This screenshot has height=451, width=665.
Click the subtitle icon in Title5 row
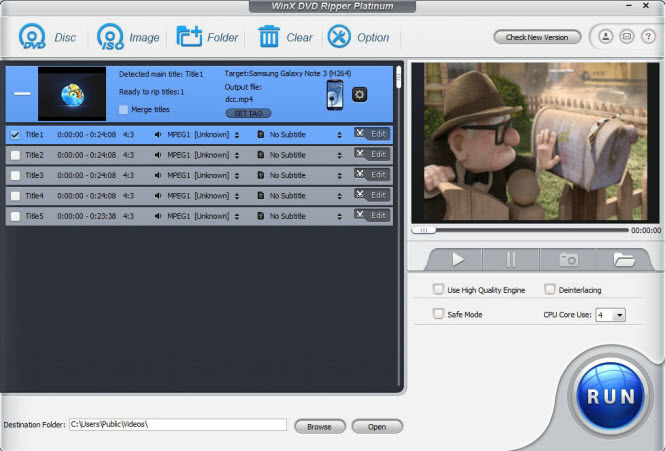pos(261,216)
